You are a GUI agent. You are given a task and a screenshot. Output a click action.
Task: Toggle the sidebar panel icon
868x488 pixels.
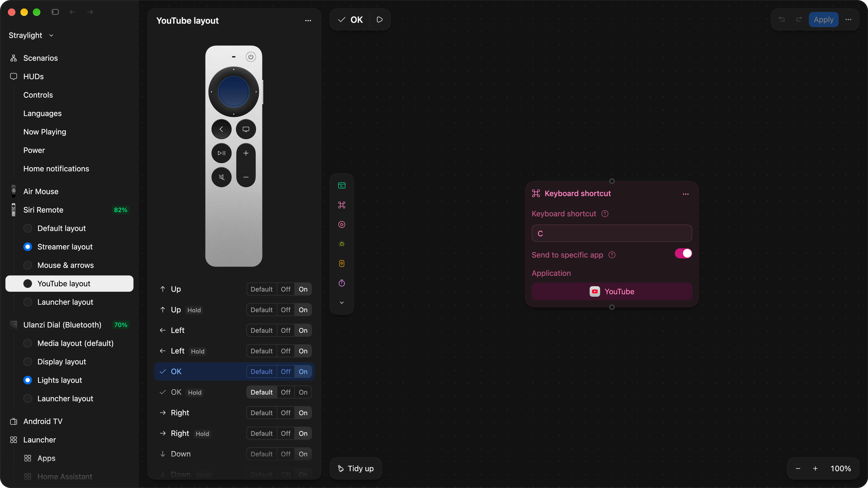[x=55, y=12]
